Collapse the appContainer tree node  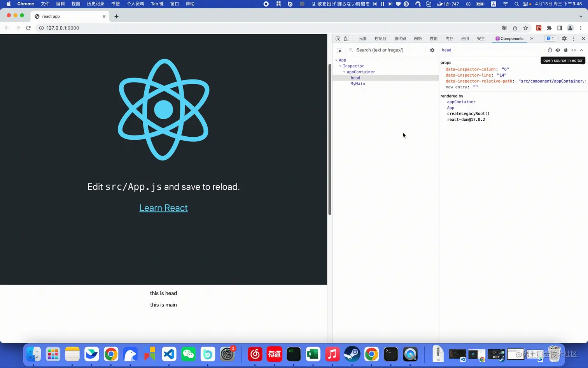click(344, 72)
